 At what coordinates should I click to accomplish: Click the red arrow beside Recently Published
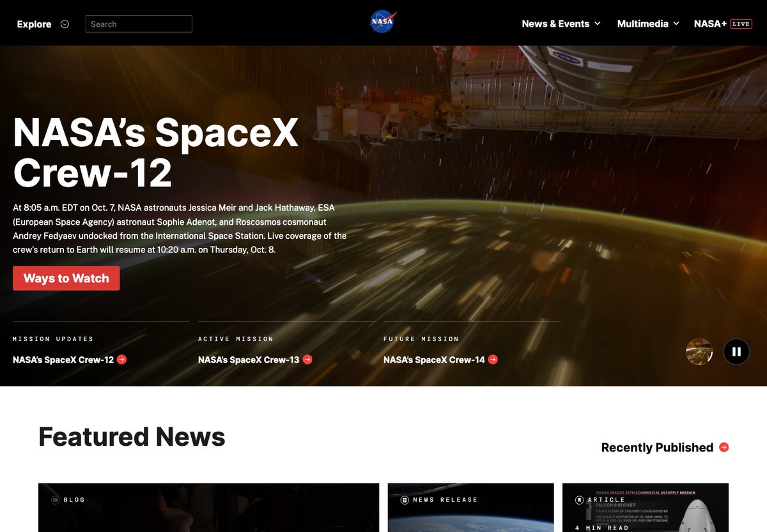click(x=724, y=447)
